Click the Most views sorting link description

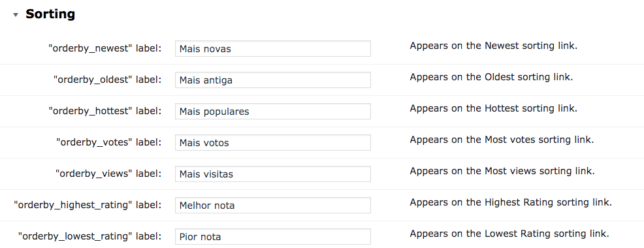(x=502, y=171)
